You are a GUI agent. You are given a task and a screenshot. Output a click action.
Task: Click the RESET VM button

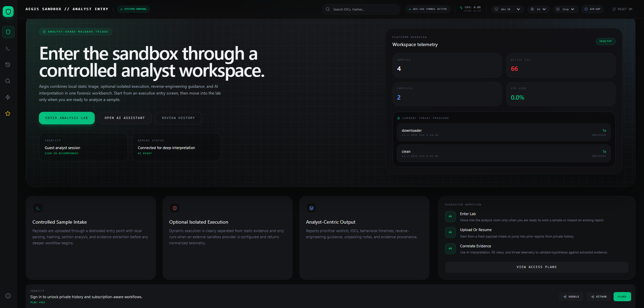(x=622, y=9)
